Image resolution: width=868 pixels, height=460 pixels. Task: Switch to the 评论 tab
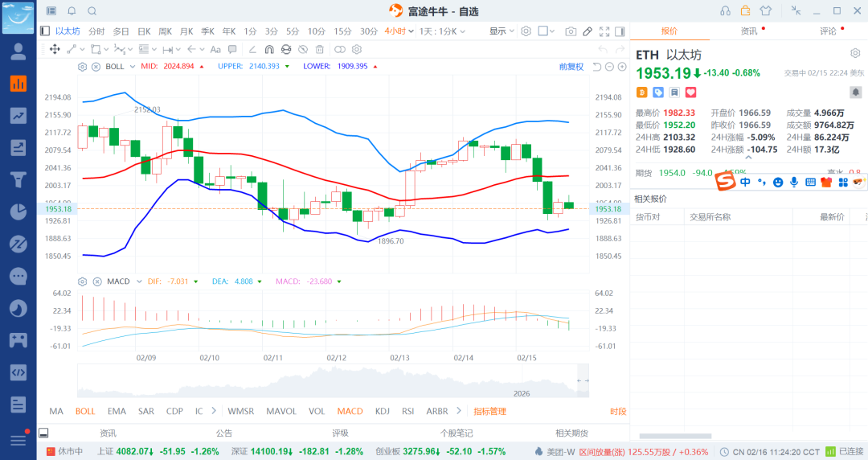828,31
